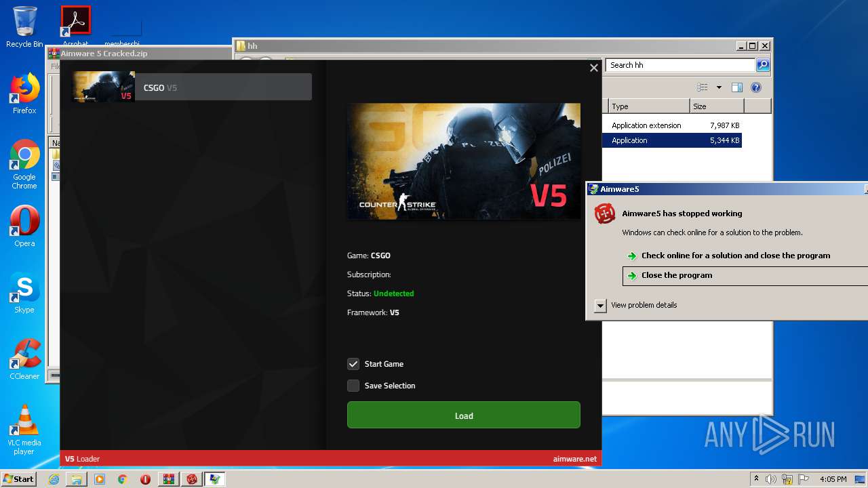Open Opera from the taskbar
Screen dimensions: 868x488
click(x=145, y=479)
